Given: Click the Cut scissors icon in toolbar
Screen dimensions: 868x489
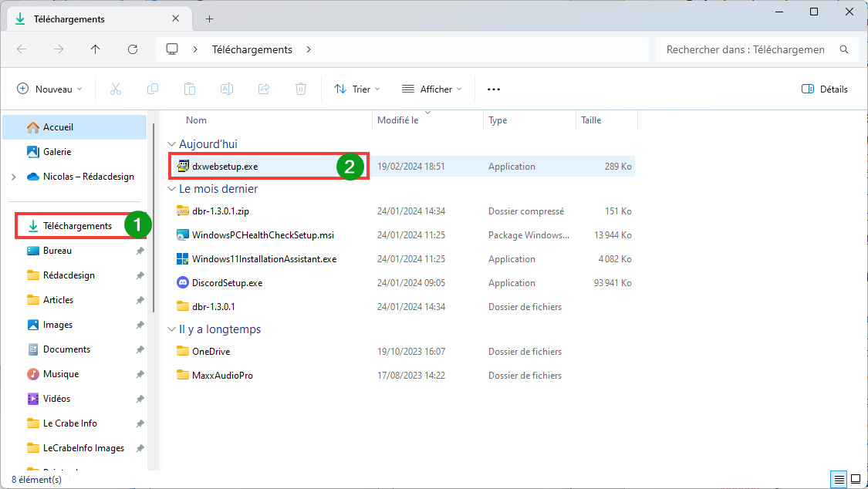Looking at the screenshot, I should click(x=115, y=89).
